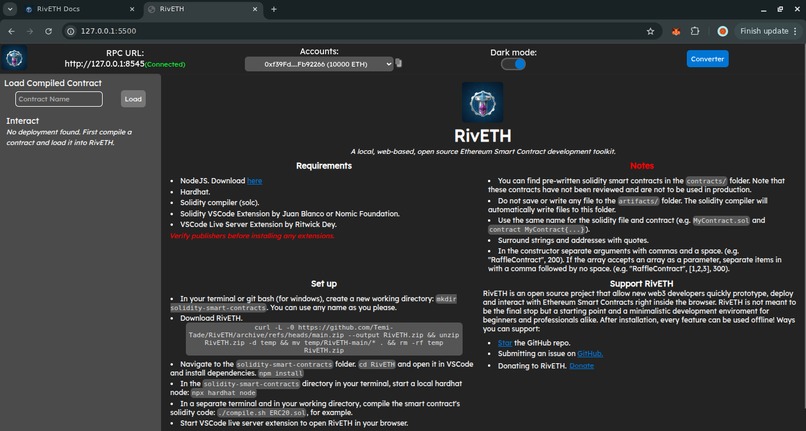
Task: Open MetaMask fox extension icon
Action: pos(676,31)
